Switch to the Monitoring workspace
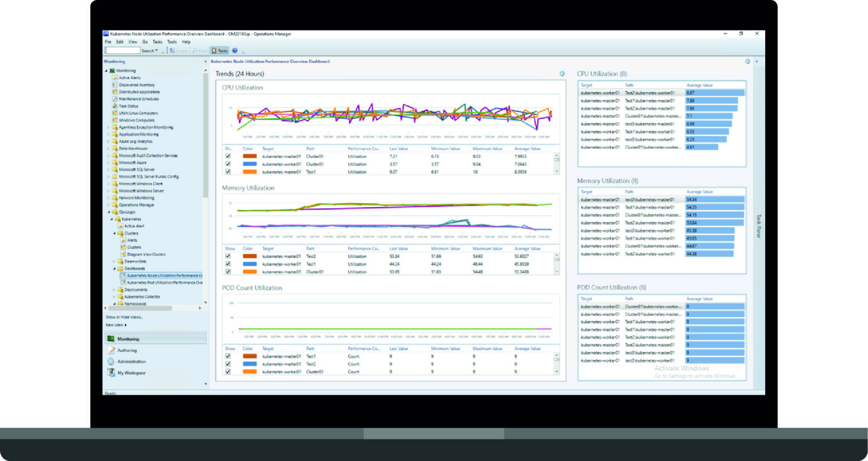Screen dimensions: 868x461 tap(155, 339)
